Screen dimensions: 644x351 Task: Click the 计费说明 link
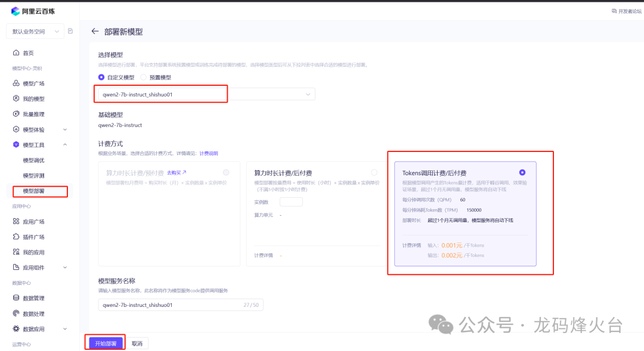click(209, 154)
